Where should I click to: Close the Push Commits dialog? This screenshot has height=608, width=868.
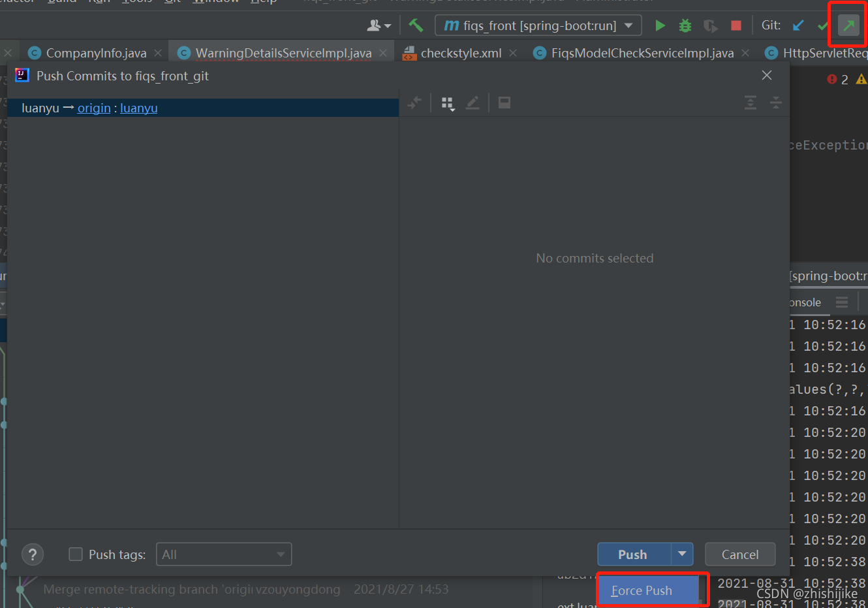coord(767,75)
